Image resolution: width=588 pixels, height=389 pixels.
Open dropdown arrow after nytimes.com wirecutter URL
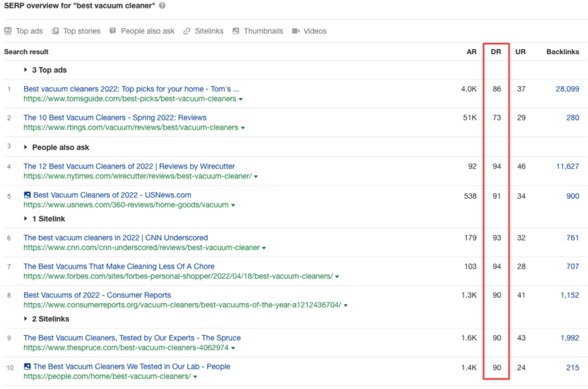pos(256,177)
